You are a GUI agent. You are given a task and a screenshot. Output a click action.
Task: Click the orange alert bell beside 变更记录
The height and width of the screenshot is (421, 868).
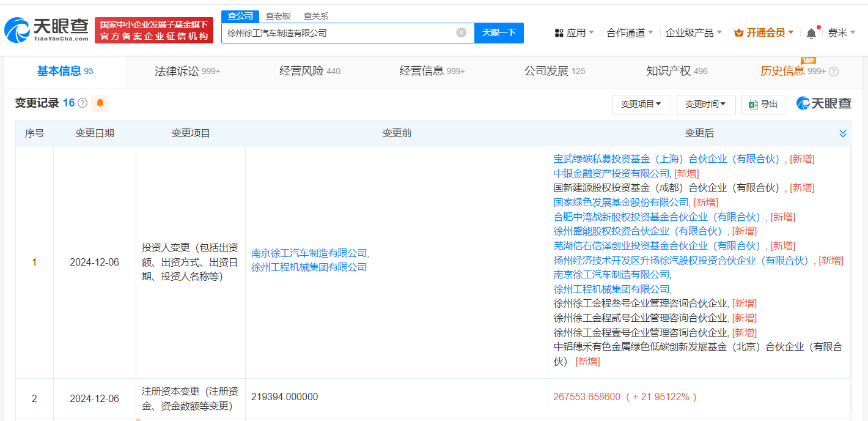pos(100,103)
